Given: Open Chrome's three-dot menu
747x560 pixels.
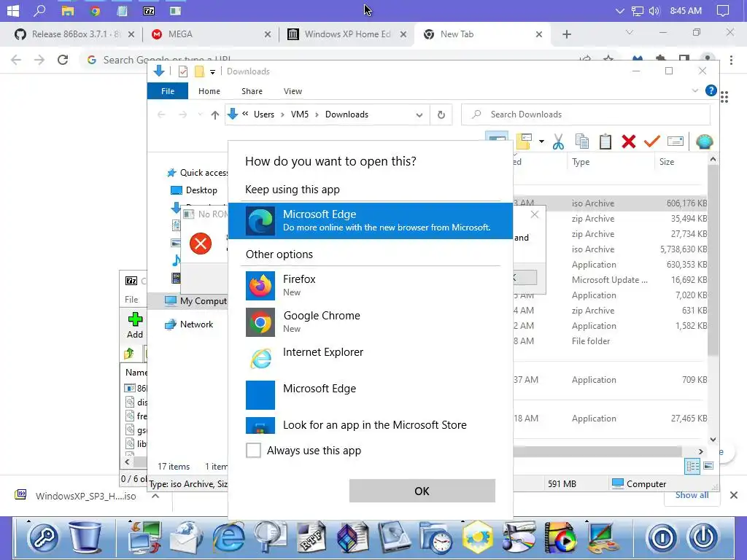Looking at the screenshot, I should tap(731, 60).
